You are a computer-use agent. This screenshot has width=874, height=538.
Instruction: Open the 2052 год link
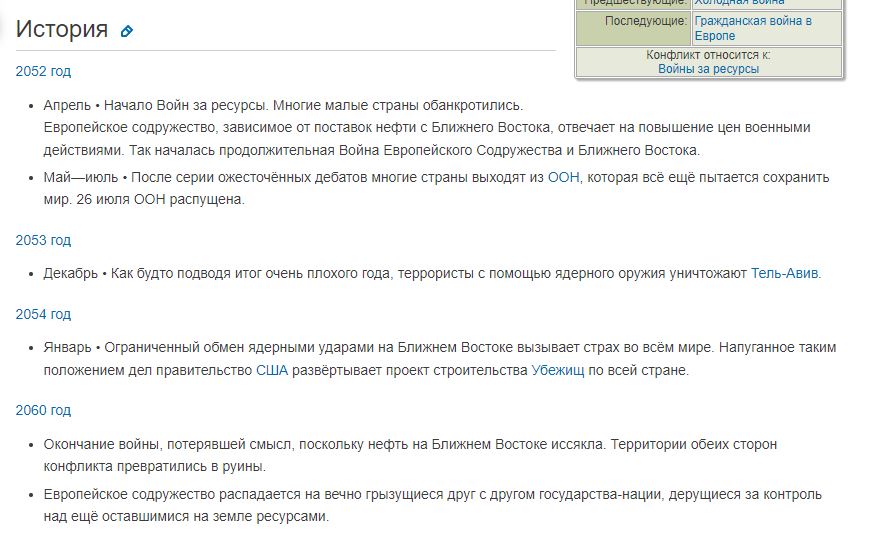click(43, 71)
